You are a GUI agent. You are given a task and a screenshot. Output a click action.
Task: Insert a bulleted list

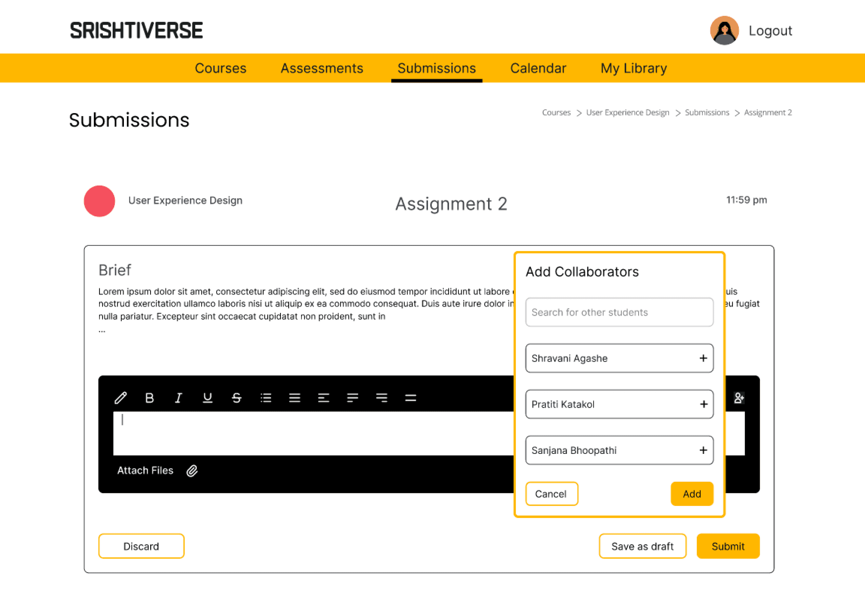pos(266,398)
